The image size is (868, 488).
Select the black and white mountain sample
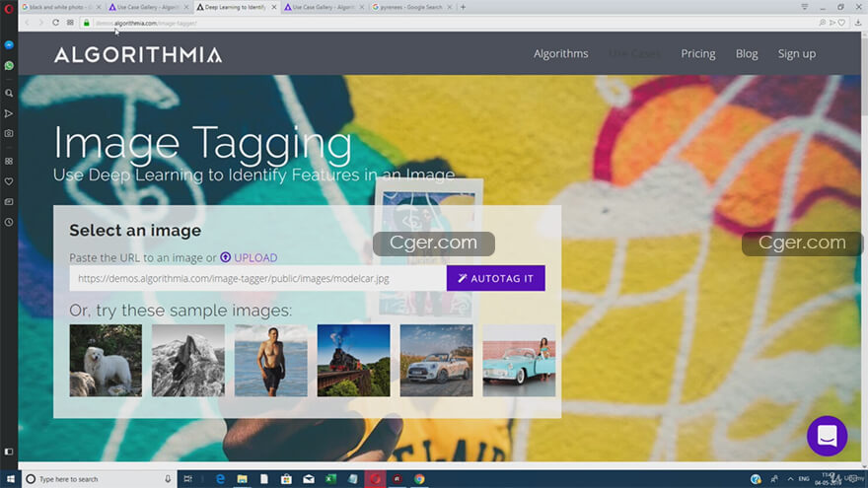[x=188, y=360]
